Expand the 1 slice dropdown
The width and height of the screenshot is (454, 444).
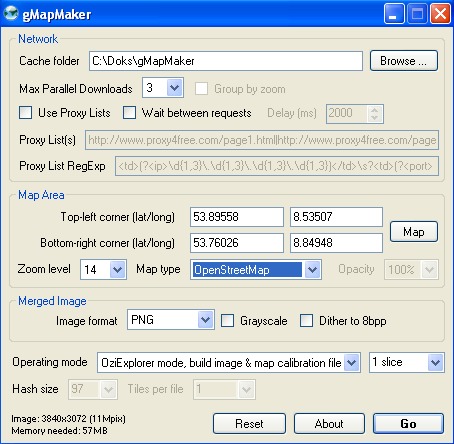click(435, 363)
